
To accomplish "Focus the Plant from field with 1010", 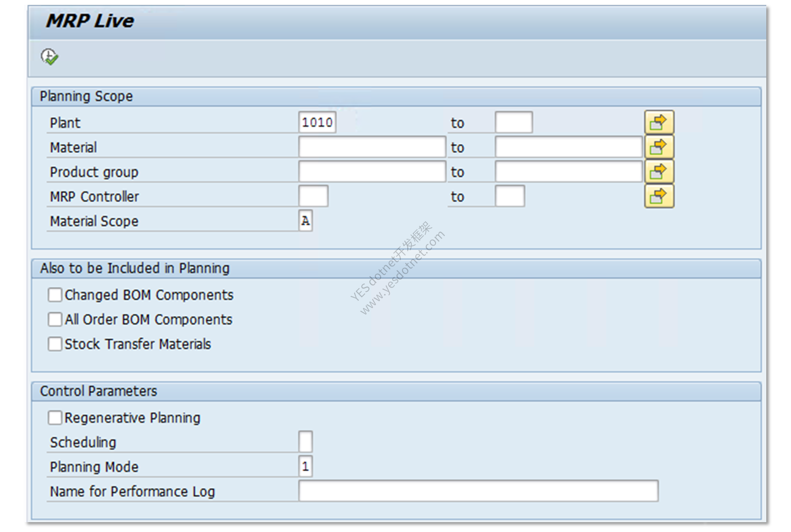I will pyautogui.click(x=317, y=122).
